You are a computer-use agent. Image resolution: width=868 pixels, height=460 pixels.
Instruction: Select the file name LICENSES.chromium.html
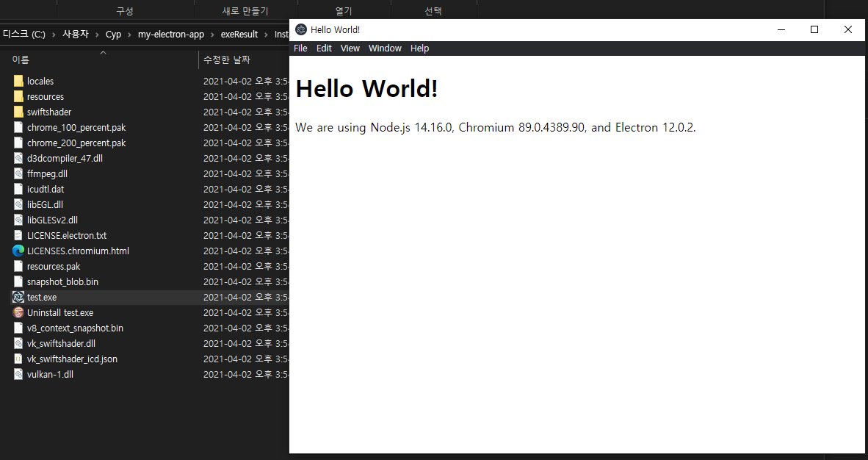[78, 251]
